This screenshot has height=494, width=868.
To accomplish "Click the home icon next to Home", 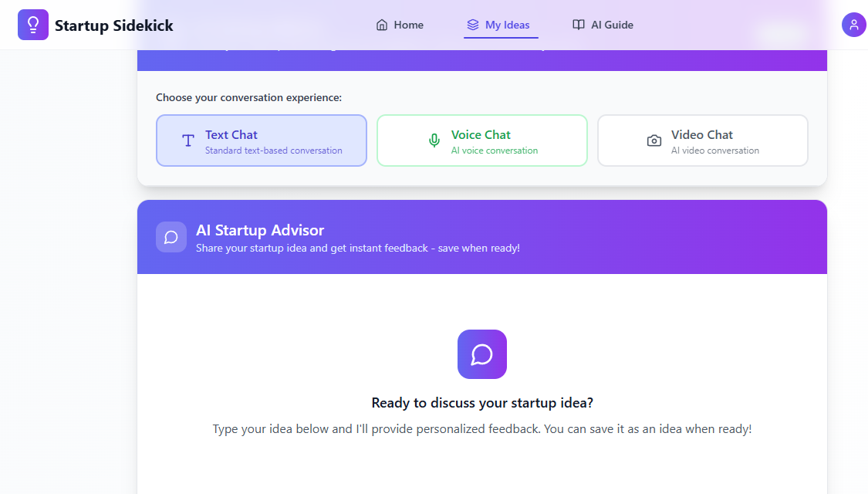I will tap(380, 24).
